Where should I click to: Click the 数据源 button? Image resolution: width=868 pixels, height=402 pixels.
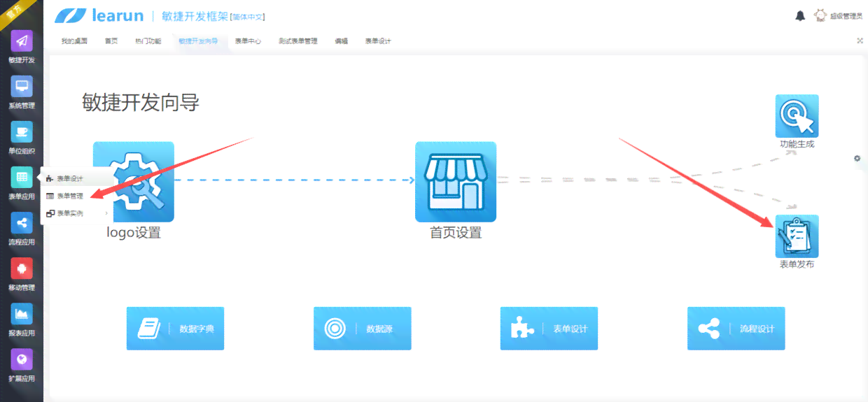point(362,329)
